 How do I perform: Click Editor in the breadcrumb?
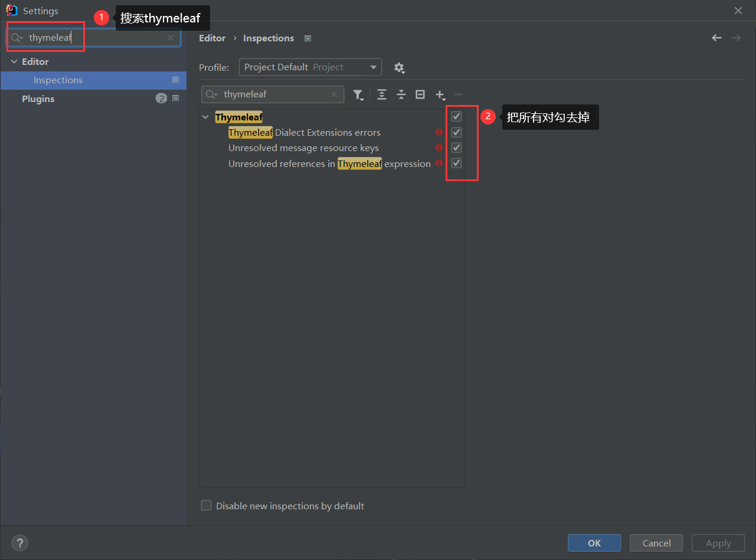click(x=212, y=38)
